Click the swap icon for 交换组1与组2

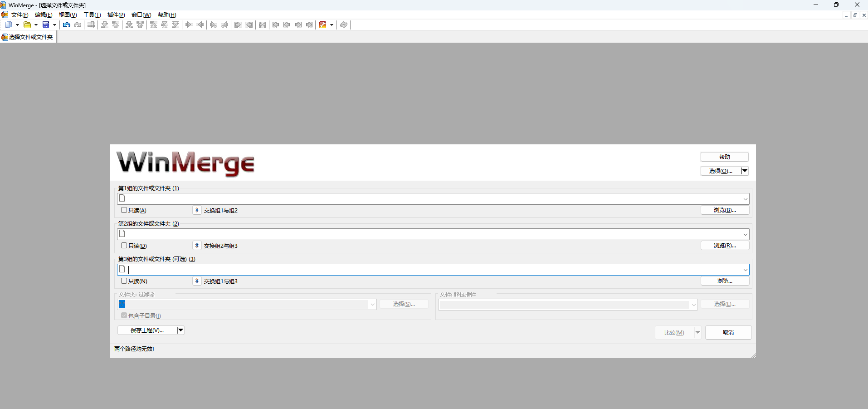point(197,210)
